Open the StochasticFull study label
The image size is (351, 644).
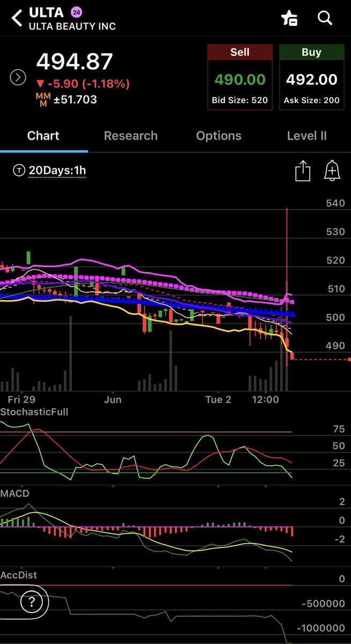[34, 412]
